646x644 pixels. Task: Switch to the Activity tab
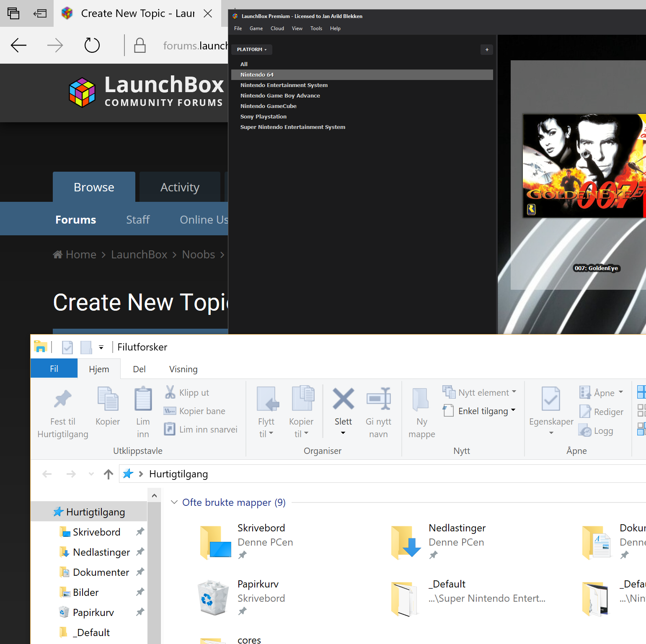[x=180, y=187]
